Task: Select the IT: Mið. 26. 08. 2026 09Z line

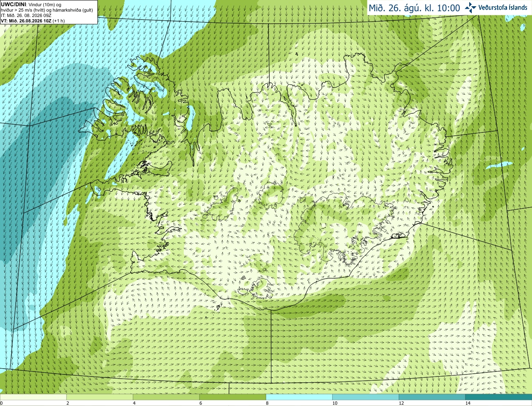Action: pos(26,15)
